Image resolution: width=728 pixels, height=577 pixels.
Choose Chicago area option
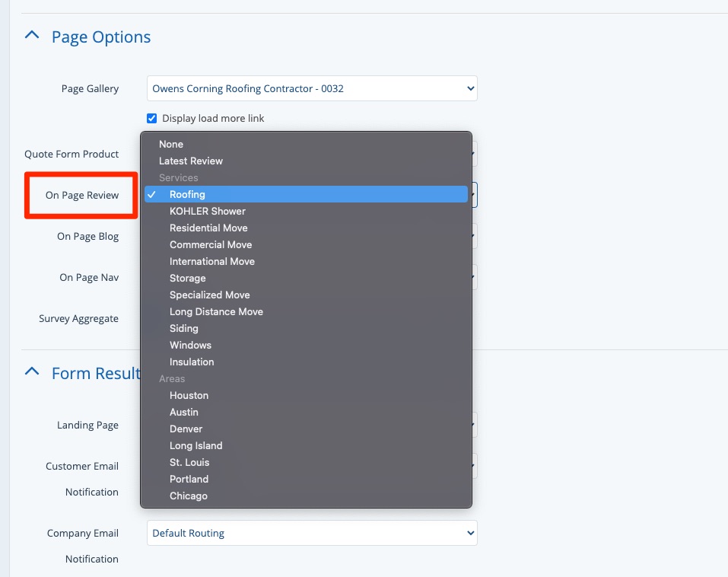(189, 496)
